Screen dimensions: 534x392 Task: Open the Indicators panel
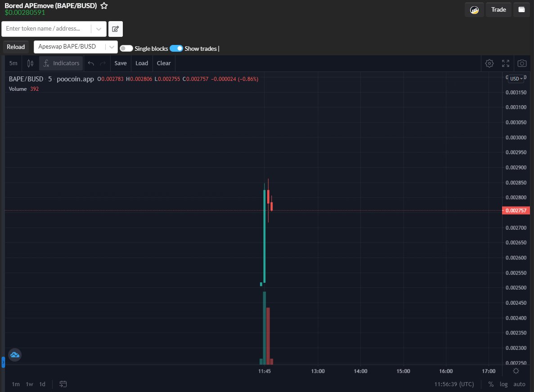pyautogui.click(x=61, y=63)
